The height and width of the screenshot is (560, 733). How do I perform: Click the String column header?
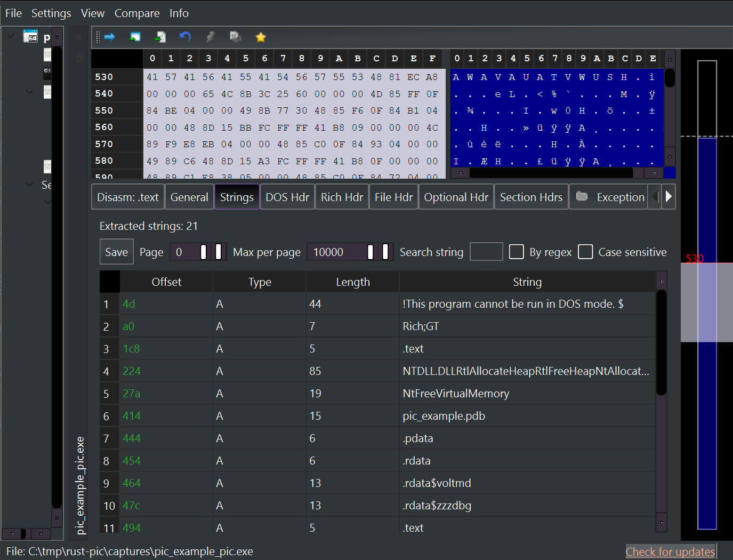coord(527,282)
